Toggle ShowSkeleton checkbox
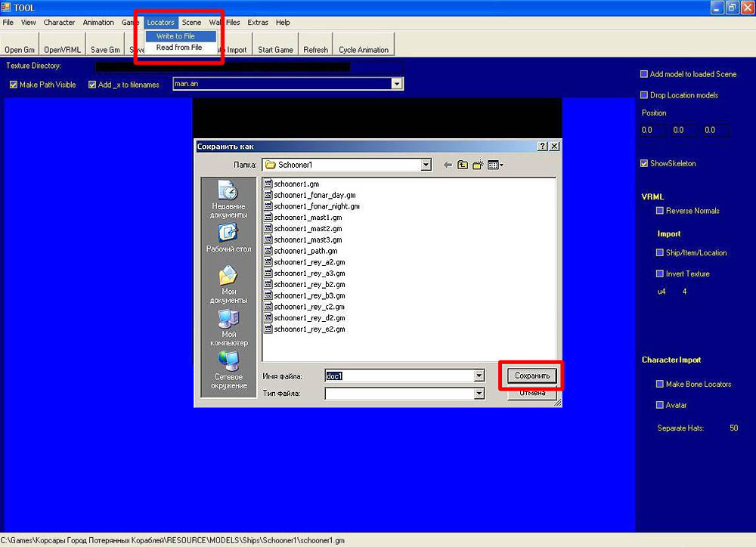The image size is (756, 547). click(643, 163)
